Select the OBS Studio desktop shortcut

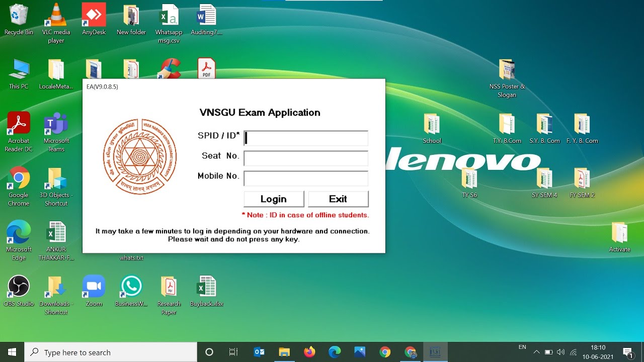point(19,291)
